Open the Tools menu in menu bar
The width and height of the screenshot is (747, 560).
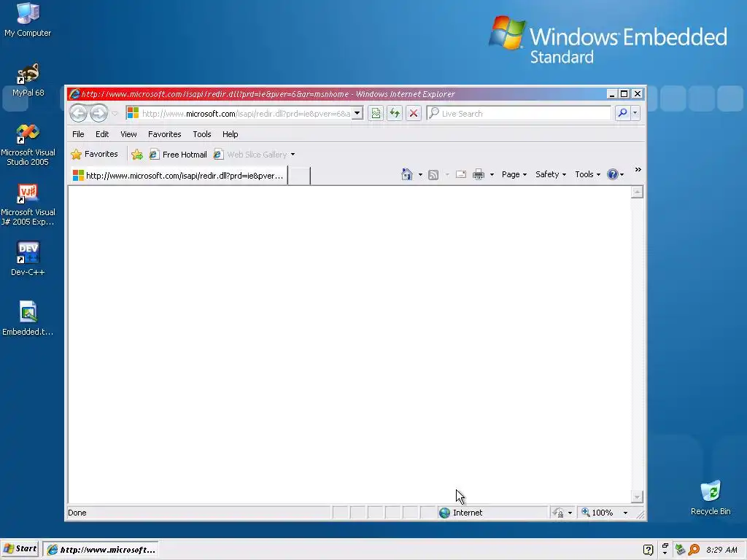coord(202,134)
